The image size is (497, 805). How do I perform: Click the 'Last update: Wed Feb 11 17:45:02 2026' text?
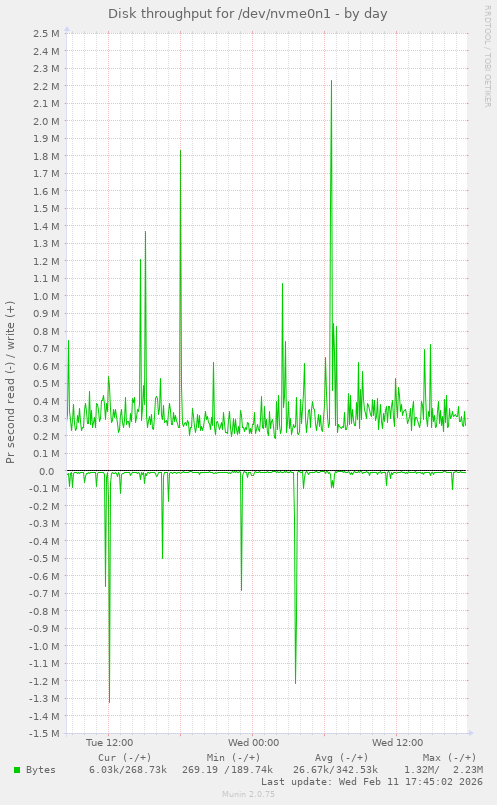pos(372,782)
